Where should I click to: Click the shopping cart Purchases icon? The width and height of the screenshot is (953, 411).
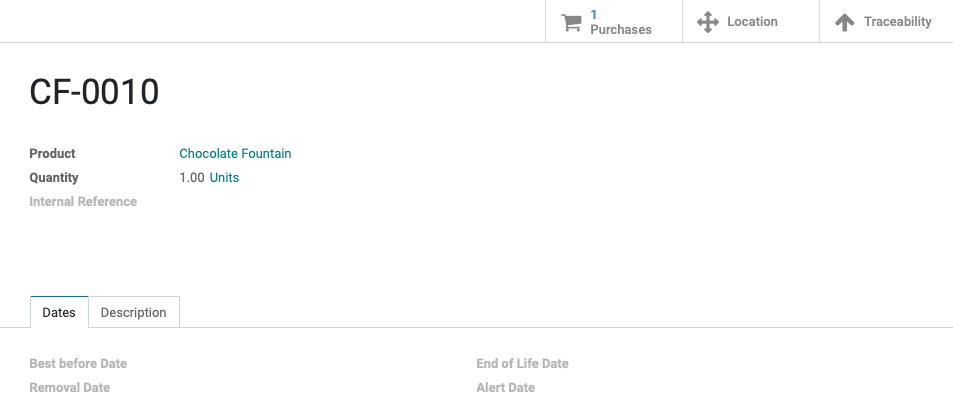click(571, 22)
